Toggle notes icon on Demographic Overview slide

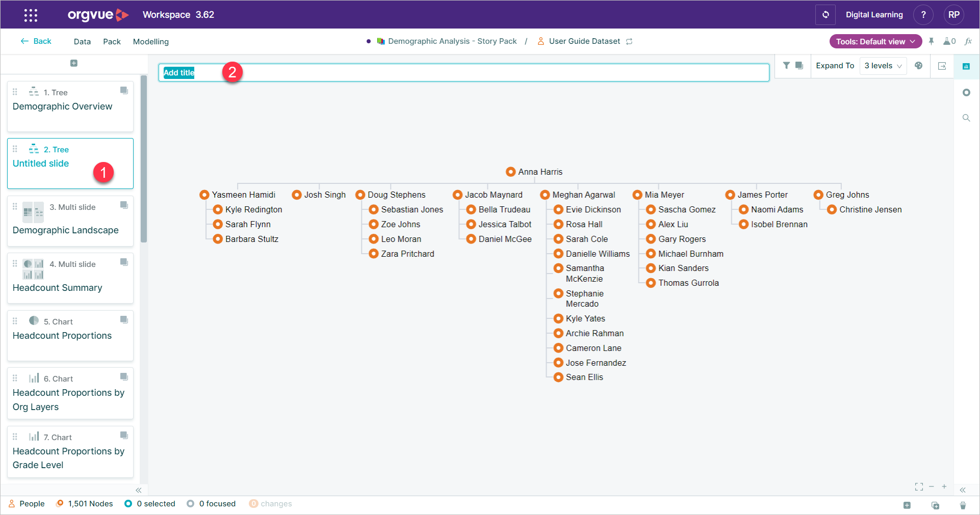point(124,91)
